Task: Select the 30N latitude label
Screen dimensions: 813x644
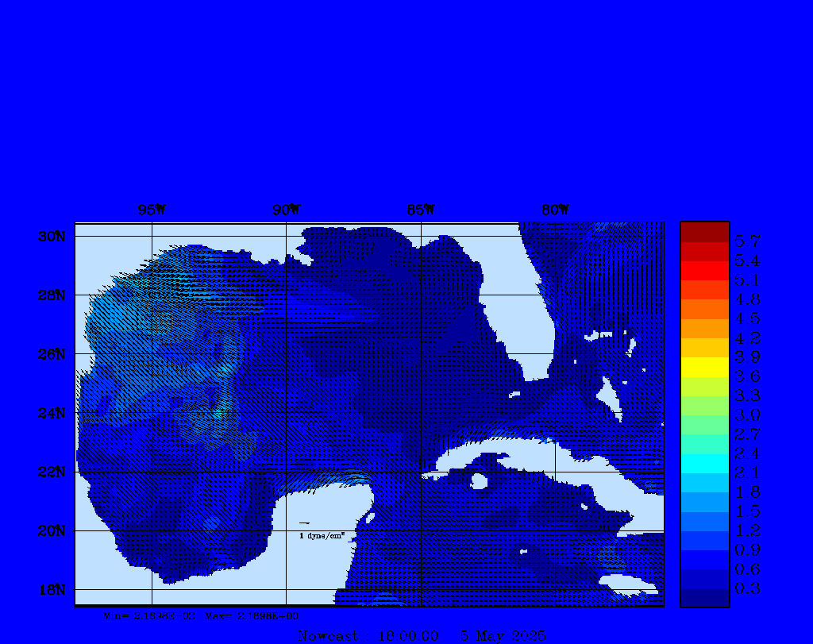Action: point(51,237)
